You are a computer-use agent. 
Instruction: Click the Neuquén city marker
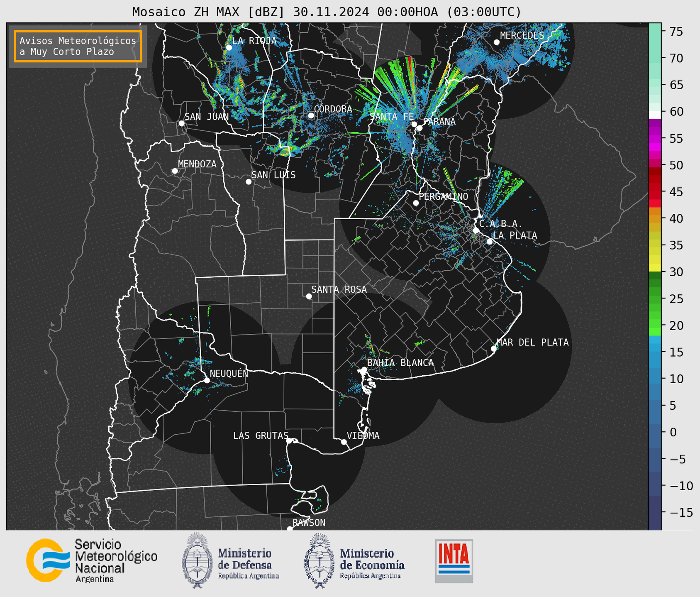pos(207,380)
